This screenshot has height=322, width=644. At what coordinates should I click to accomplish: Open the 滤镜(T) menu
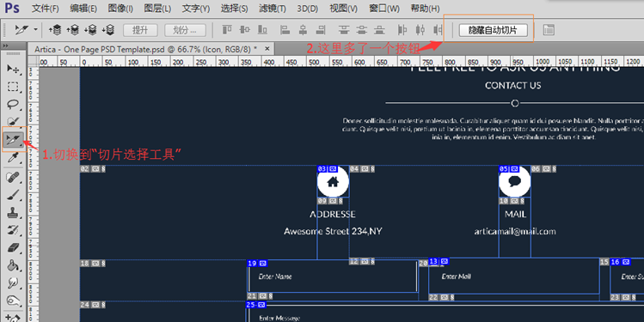click(273, 9)
